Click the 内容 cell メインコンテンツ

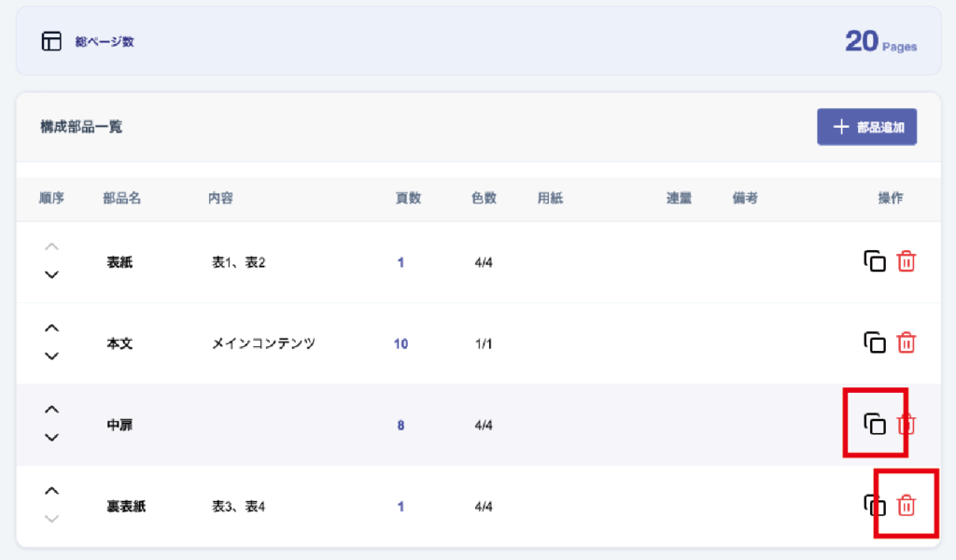pyautogui.click(x=263, y=343)
